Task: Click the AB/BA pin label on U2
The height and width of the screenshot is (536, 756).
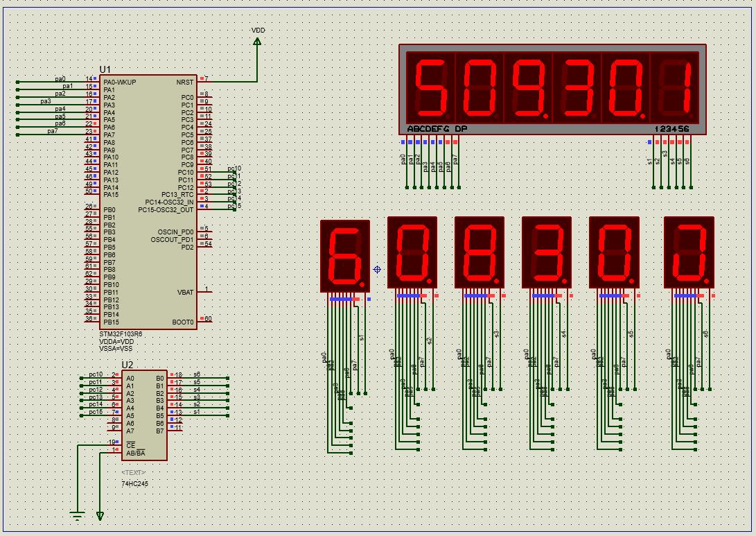Action: pos(136,453)
